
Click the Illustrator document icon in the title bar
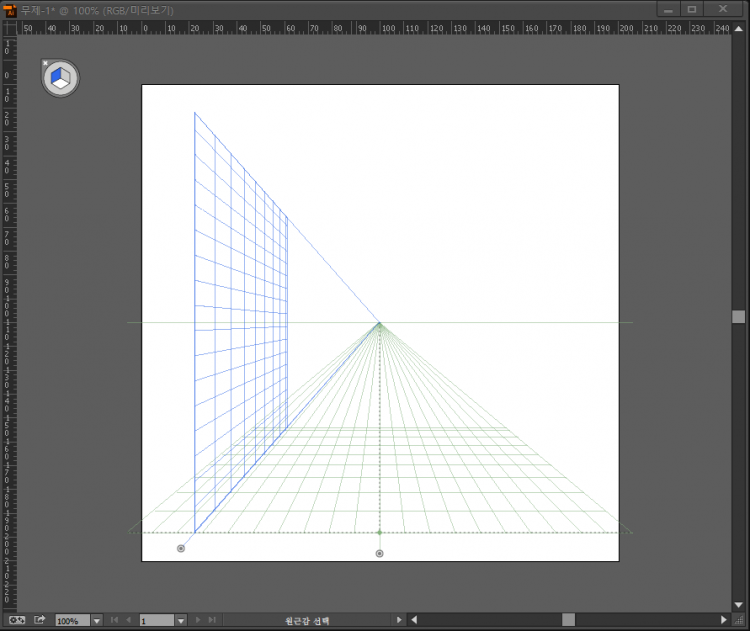tap(9, 8)
